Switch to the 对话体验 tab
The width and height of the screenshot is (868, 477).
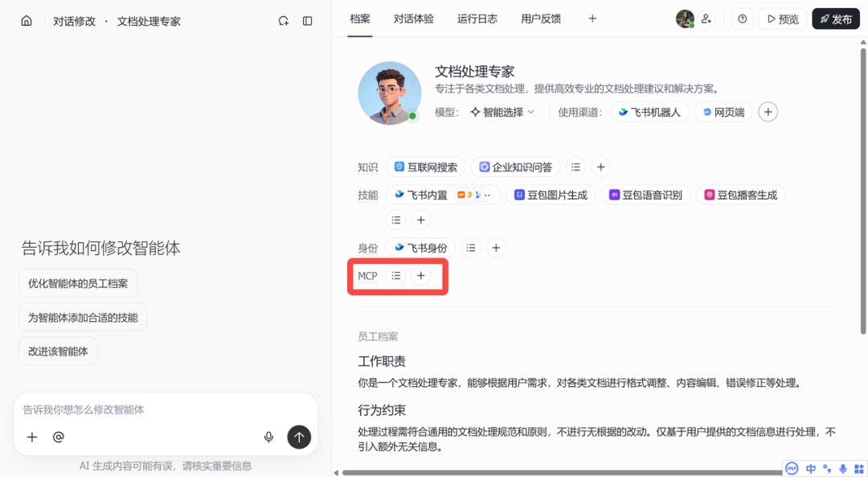click(414, 19)
